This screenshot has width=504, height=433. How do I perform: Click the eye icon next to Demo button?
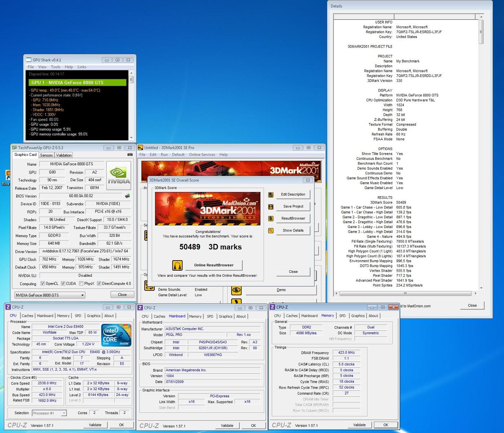(x=236, y=290)
